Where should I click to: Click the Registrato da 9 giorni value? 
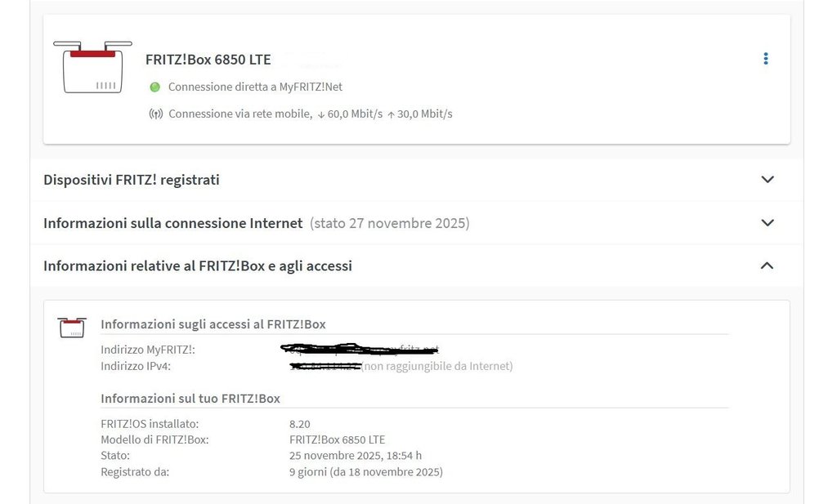click(x=365, y=471)
